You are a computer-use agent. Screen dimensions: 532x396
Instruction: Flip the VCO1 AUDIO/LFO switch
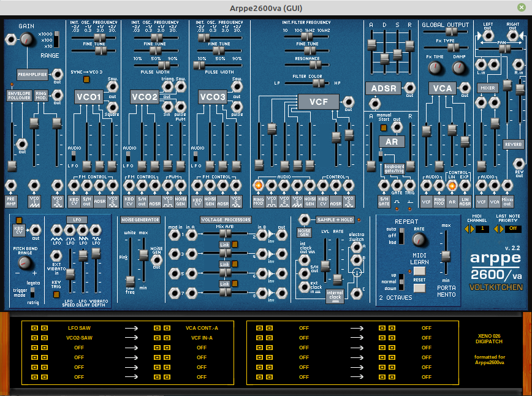point(74,156)
